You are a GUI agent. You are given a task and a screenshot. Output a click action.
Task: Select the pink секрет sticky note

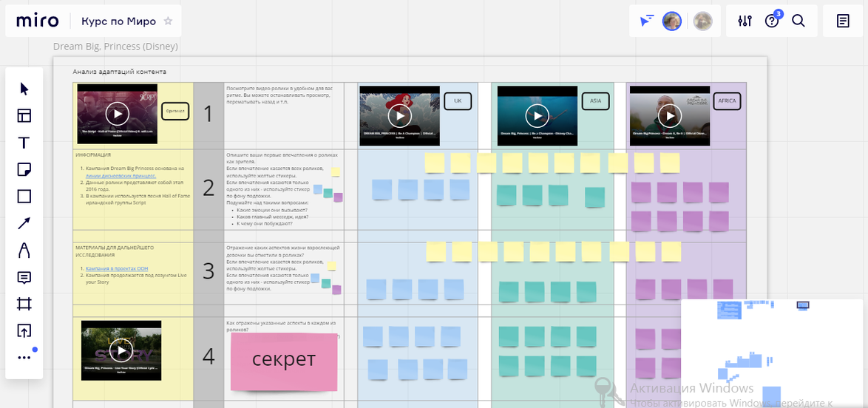(x=284, y=361)
